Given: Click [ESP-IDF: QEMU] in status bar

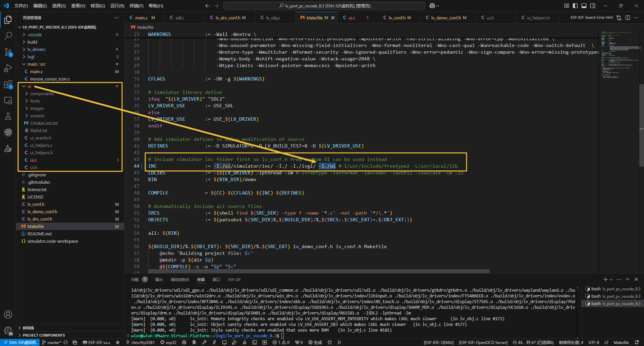Looking at the screenshot, I should pos(438,342).
